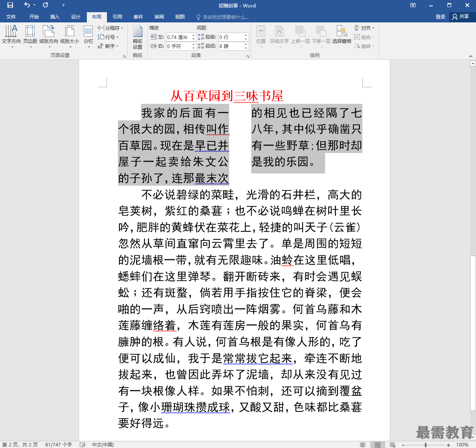
Task: Decrease the right indent with down arrow
Action: pyautogui.click(x=193, y=48)
